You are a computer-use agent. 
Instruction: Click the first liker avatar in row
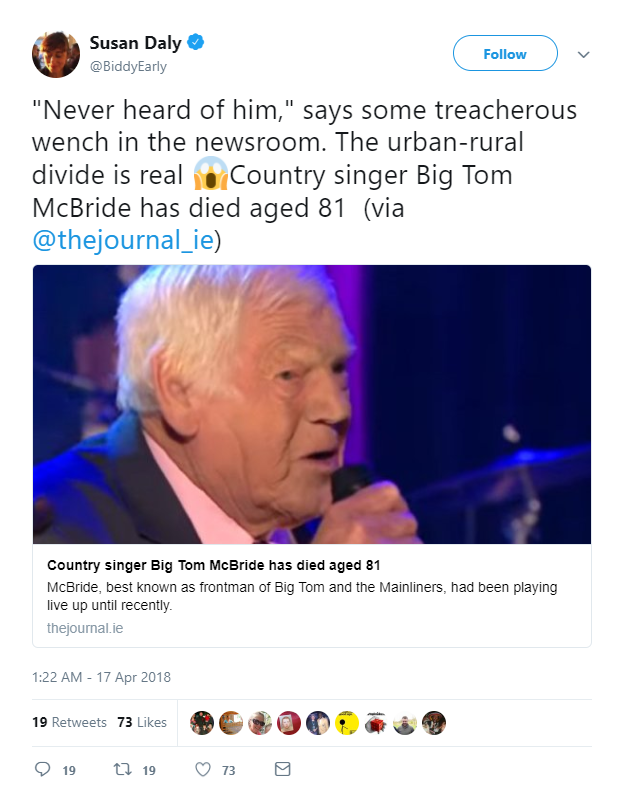pos(202,722)
